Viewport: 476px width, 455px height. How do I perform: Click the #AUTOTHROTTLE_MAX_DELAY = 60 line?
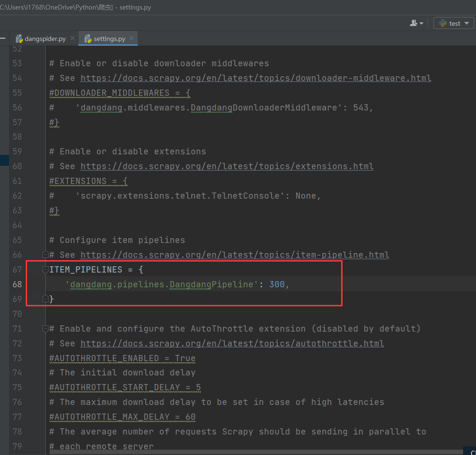coord(122,417)
